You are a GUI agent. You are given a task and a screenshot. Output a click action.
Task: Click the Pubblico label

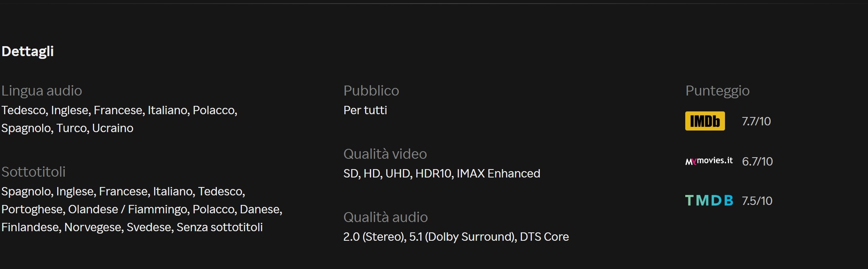point(371,91)
